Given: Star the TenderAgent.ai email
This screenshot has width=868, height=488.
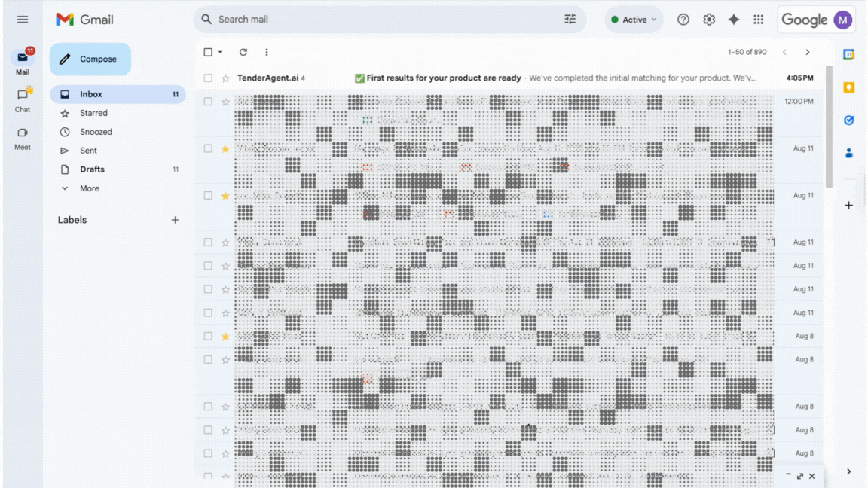Looking at the screenshot, I should point(225,78).
